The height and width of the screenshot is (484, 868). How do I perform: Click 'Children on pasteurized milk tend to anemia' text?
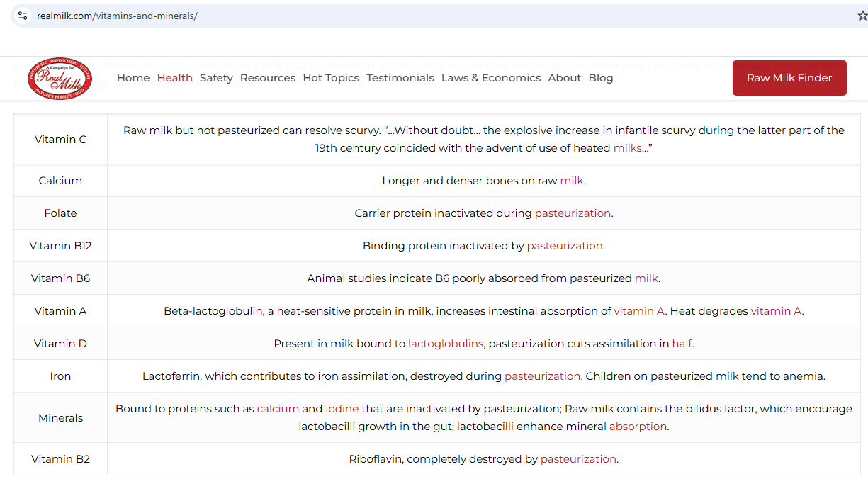[704, 376]
